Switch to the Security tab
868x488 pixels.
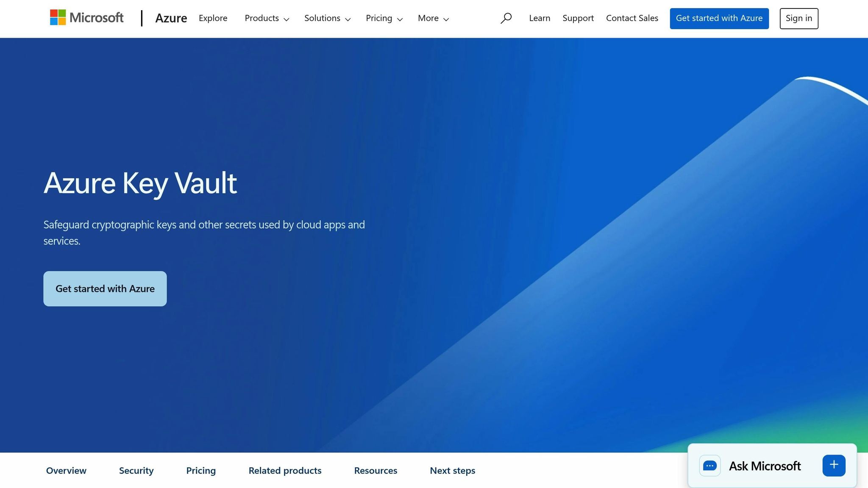[136, 470]
